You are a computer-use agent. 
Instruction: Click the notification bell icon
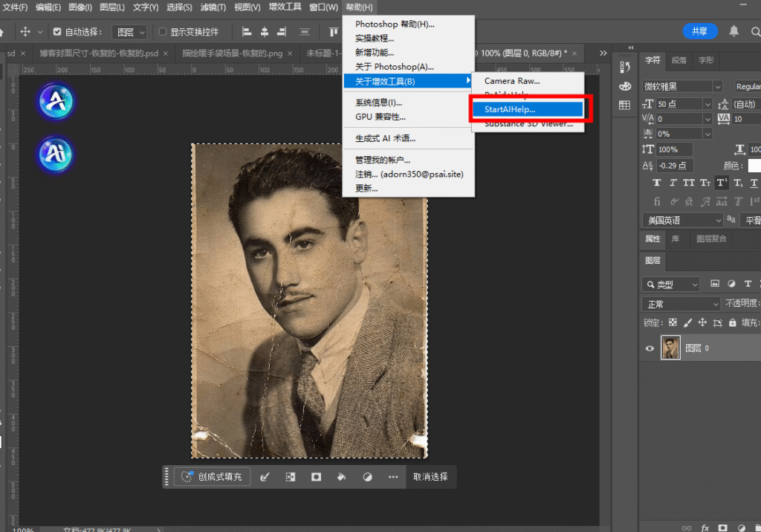tap(734, 31)
